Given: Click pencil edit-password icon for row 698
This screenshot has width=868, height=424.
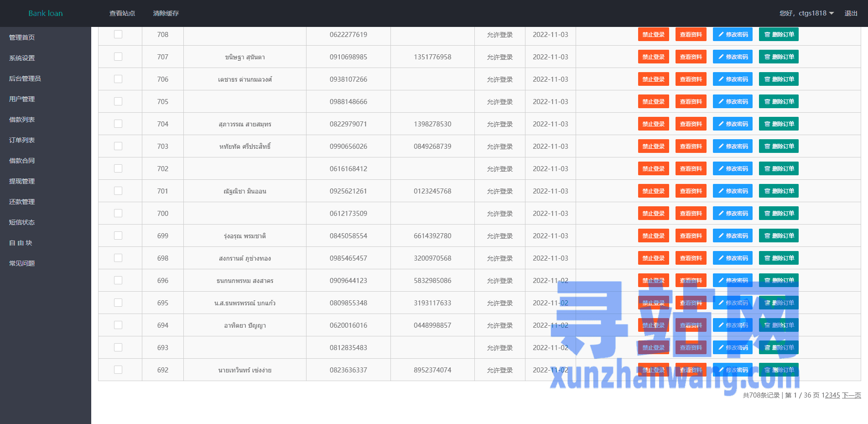Looking at the screenshot, I should (x=721, y=258).
